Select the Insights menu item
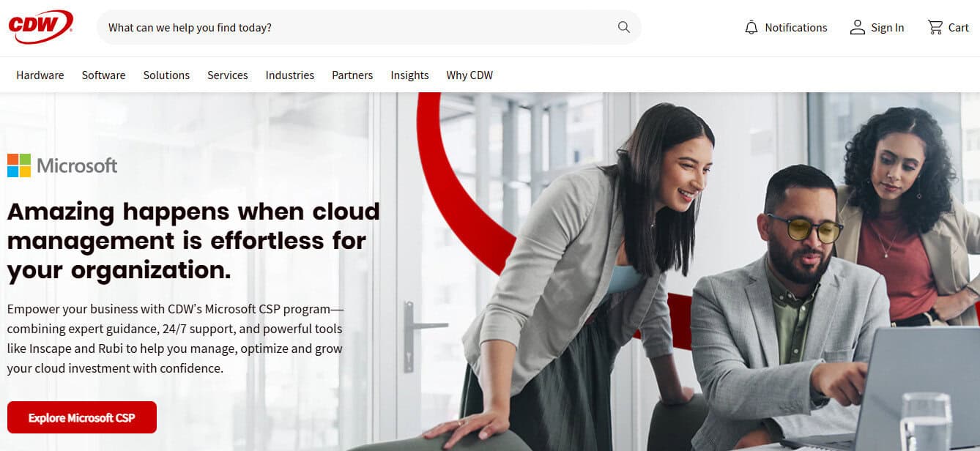This screenshot has width=980, height=451. coord(409,75)
